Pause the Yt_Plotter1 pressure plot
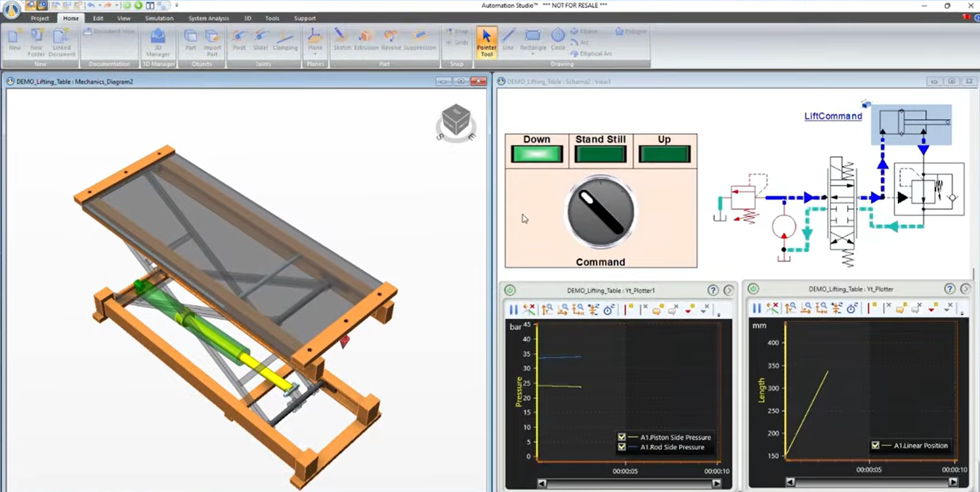The width and height of the screenshot is (980, 492). [513, 309]
